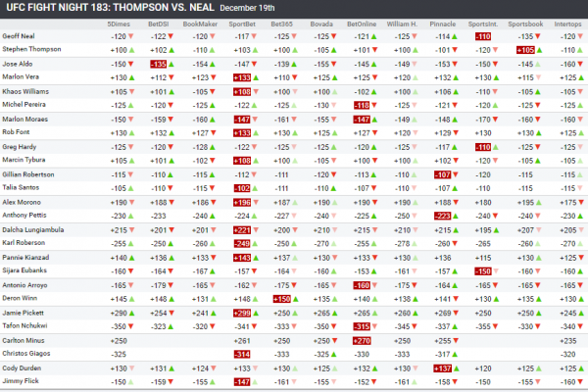Viewport: 588px width, 392px height.
Task: Click Antonio Arroyo's highlighted -160 BetOnline odds
Action: [362, 285]
